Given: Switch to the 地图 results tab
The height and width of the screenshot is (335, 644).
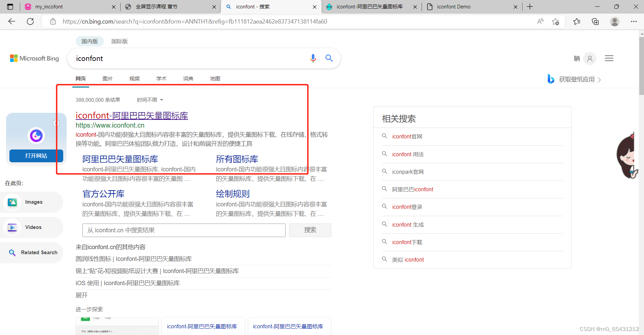Looking at the screenshot, I should (x=215, y=78).
